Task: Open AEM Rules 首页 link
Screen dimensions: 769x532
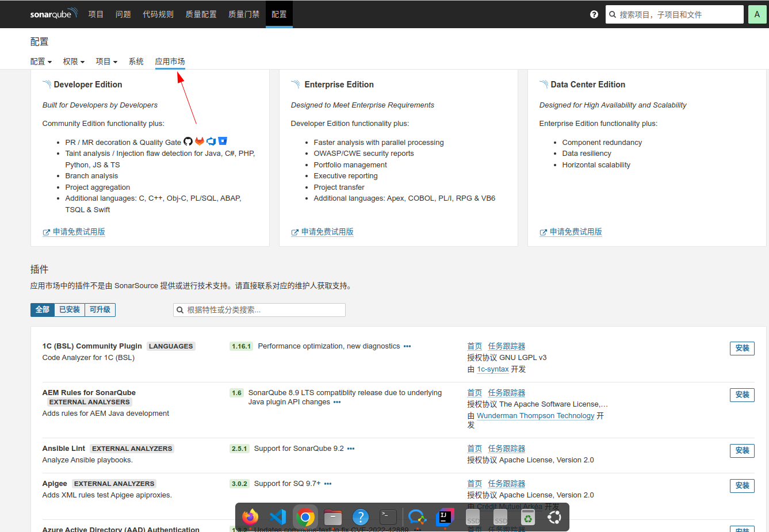Action: 475,393
